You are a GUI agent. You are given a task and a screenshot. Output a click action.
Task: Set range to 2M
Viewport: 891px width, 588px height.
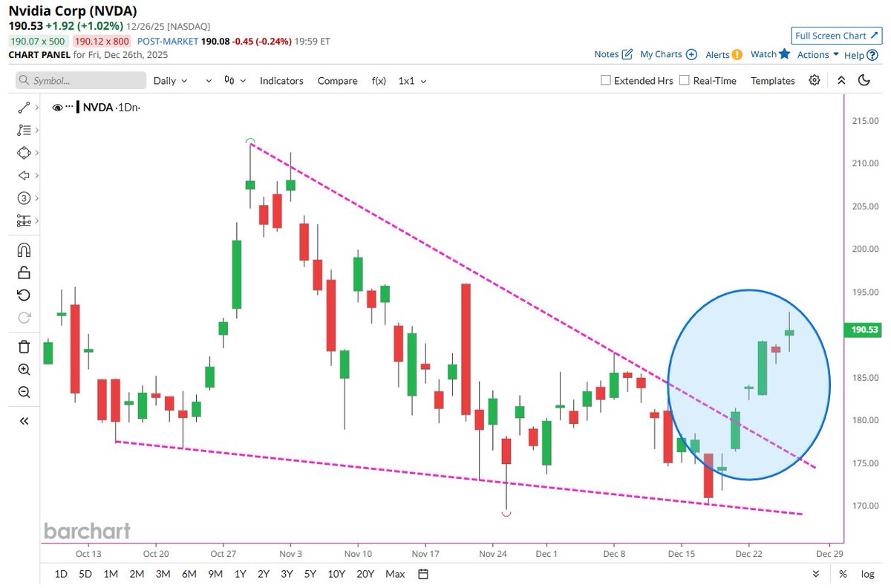click(x=137, y=574)
